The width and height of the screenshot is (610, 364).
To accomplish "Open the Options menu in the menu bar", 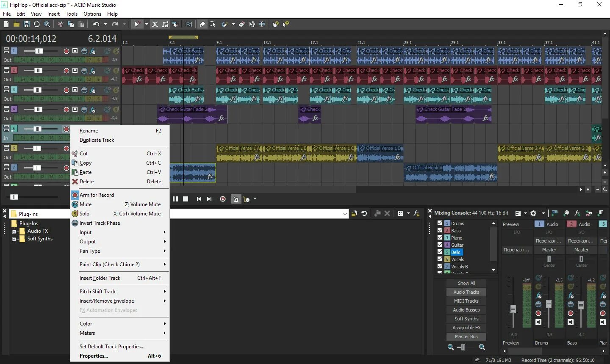I will click(92, 14).
